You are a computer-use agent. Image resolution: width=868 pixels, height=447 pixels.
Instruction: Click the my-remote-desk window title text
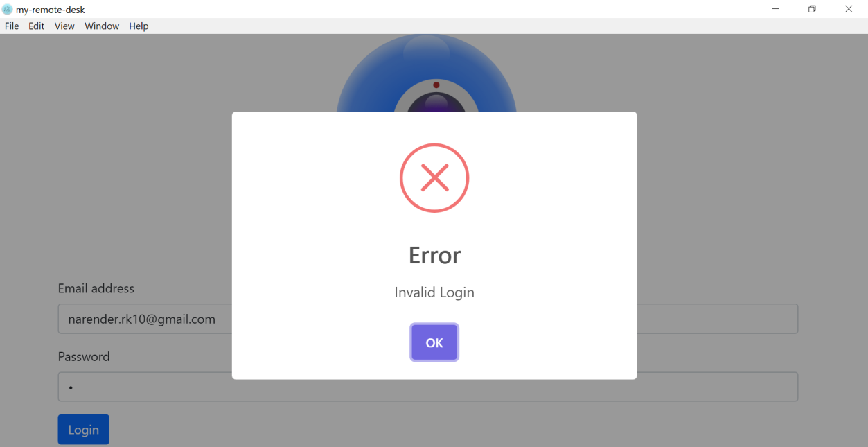(x=51, y=10)
